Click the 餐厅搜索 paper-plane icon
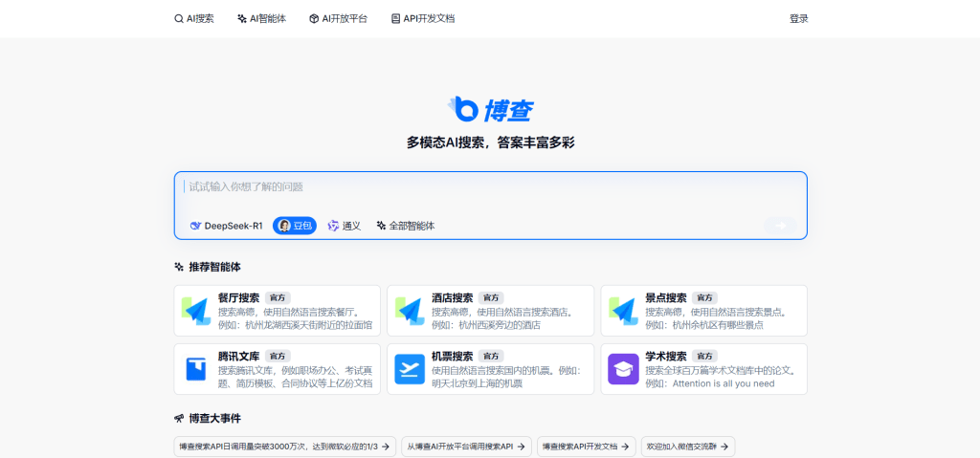The width and height of the screenshot is (980, 458). pyautogui.click(x=197, y=311)
